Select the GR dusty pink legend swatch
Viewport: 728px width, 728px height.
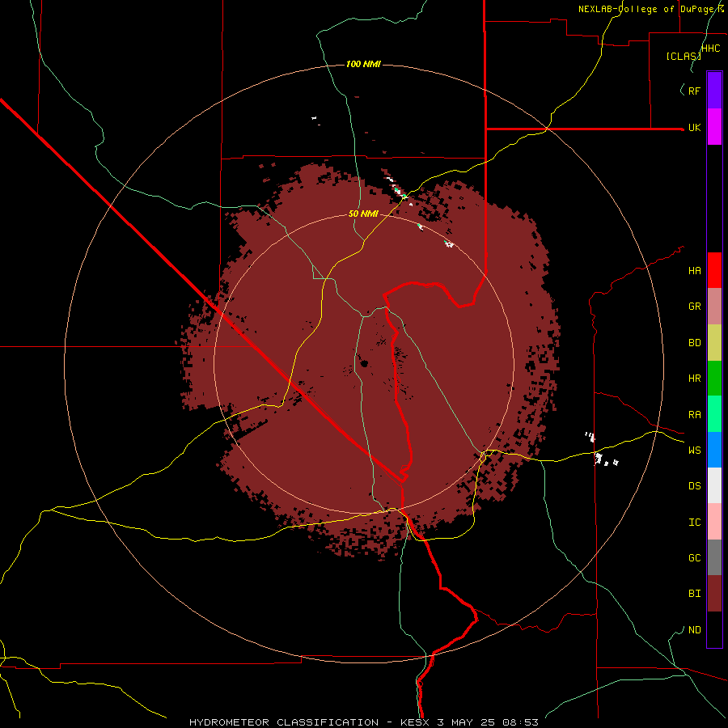(714, 306)
